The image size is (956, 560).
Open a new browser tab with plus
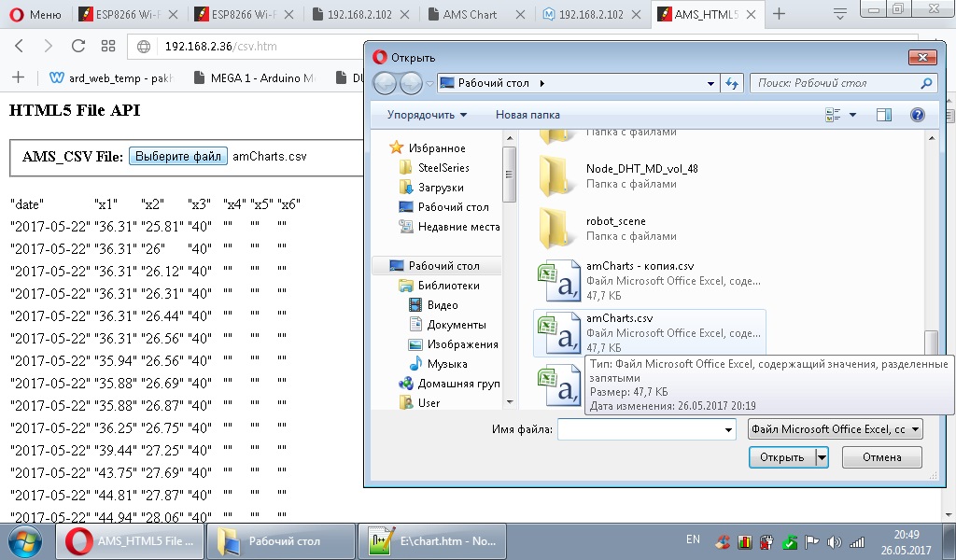point(779,14)
